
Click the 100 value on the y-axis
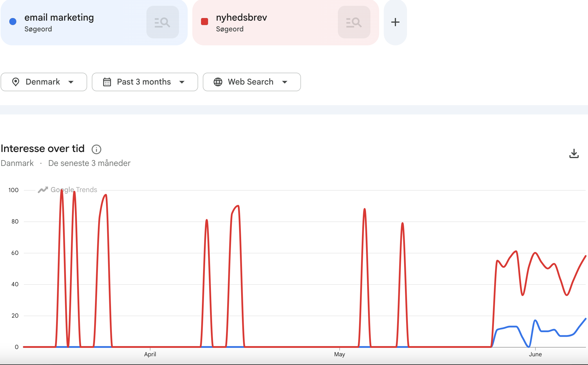click(13, 190)
